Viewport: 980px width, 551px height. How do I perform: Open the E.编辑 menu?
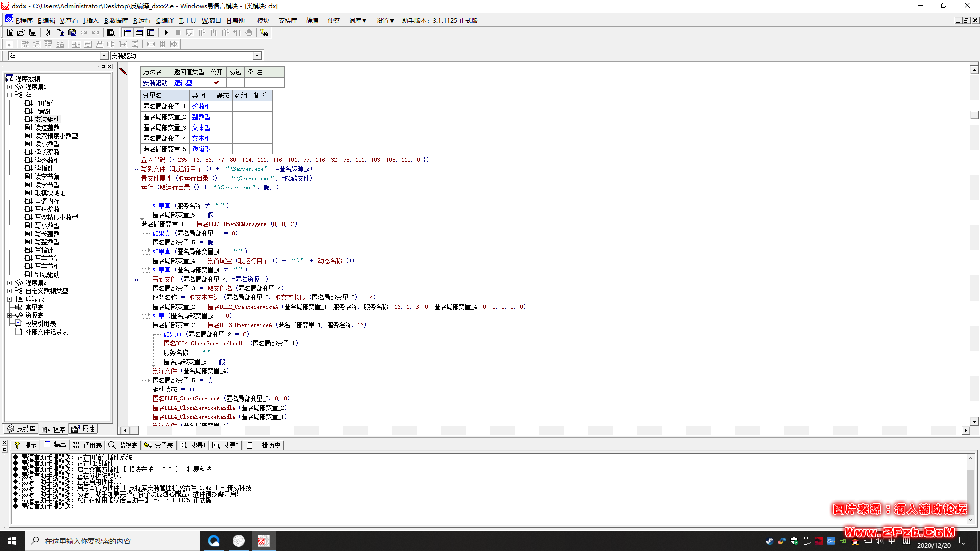click(46, 21)
